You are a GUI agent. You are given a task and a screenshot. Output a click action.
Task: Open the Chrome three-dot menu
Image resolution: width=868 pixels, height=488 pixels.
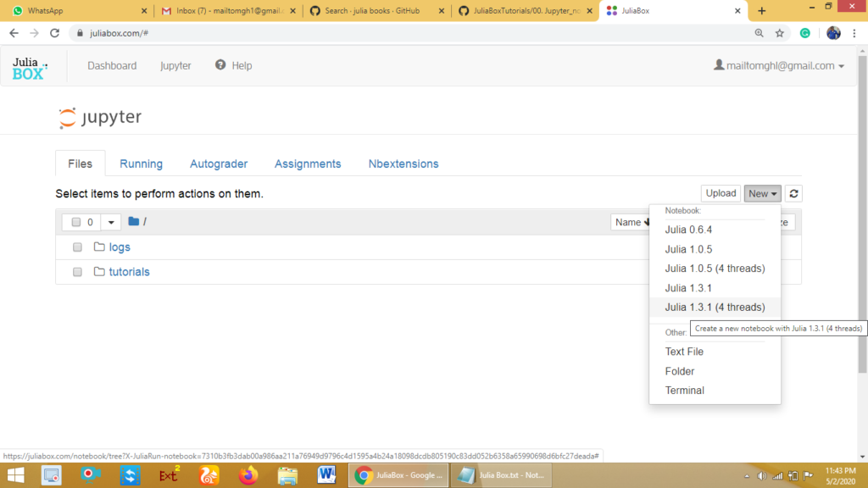[x=854, y=33]
